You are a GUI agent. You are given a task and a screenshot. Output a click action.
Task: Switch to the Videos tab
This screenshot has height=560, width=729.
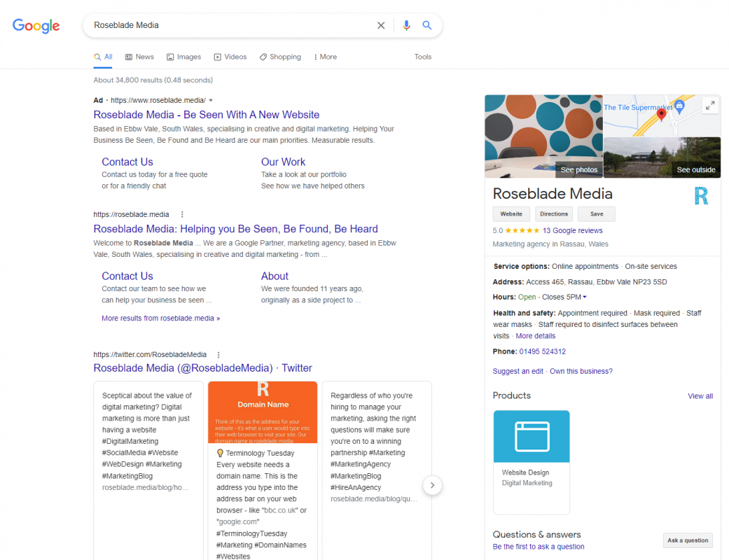click(230, 57)
